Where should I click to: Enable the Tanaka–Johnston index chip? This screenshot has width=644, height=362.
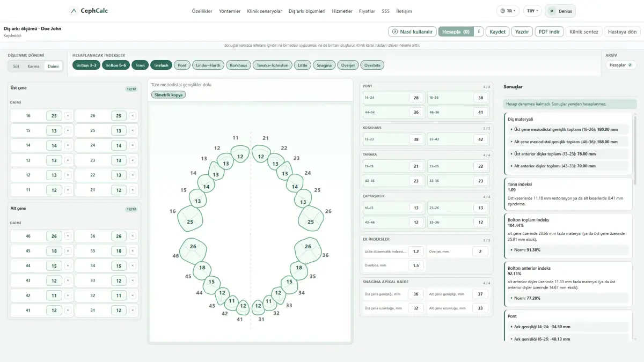point(273,65)
